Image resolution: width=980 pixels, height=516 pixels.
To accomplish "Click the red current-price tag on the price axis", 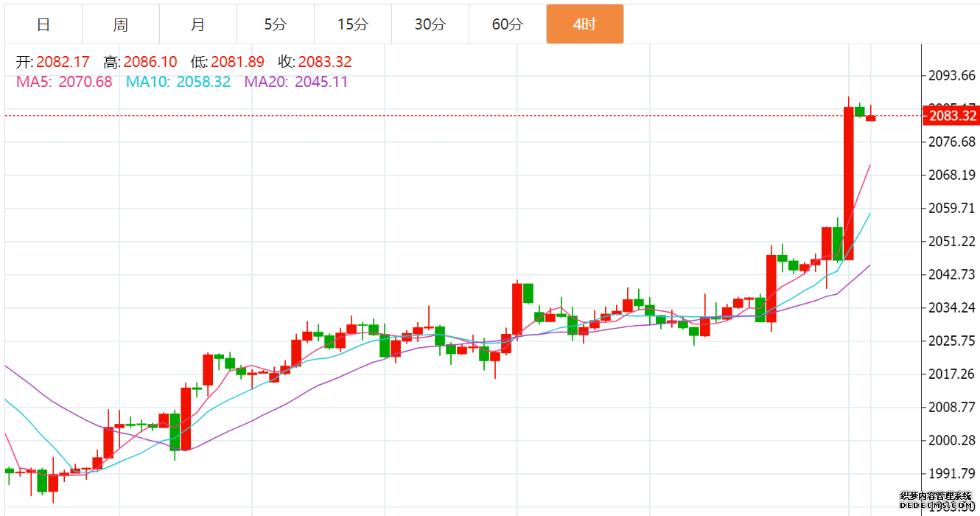I will [x=952, y=116].
